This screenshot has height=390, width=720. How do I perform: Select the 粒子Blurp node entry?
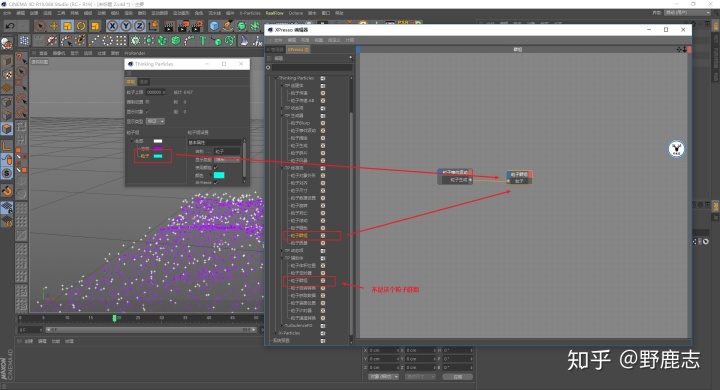pyautogui.click(x=300, y=123)
